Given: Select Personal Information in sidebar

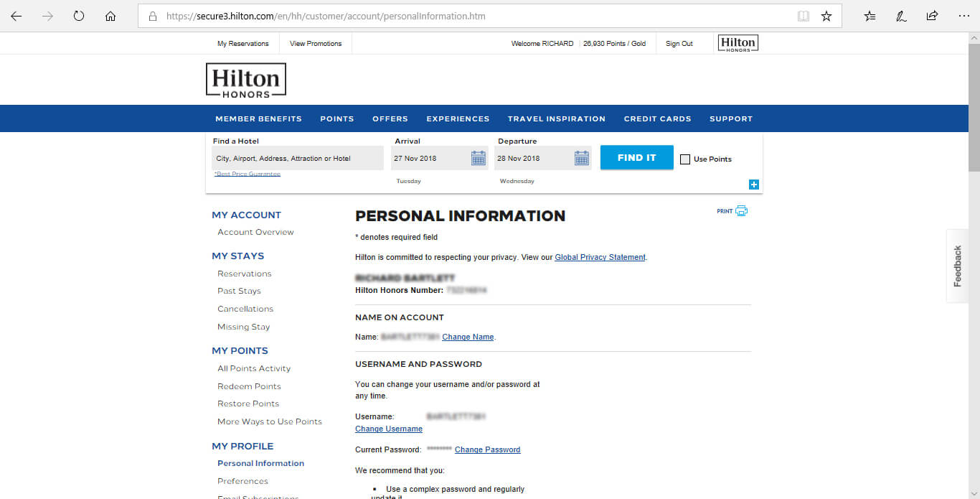Looking at the screenshot, I should 261,463.
